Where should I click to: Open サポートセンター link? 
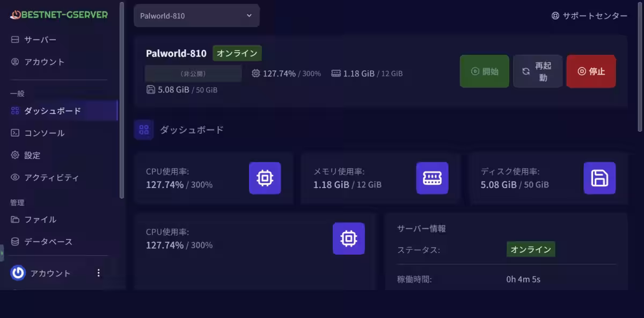[589, 16]
